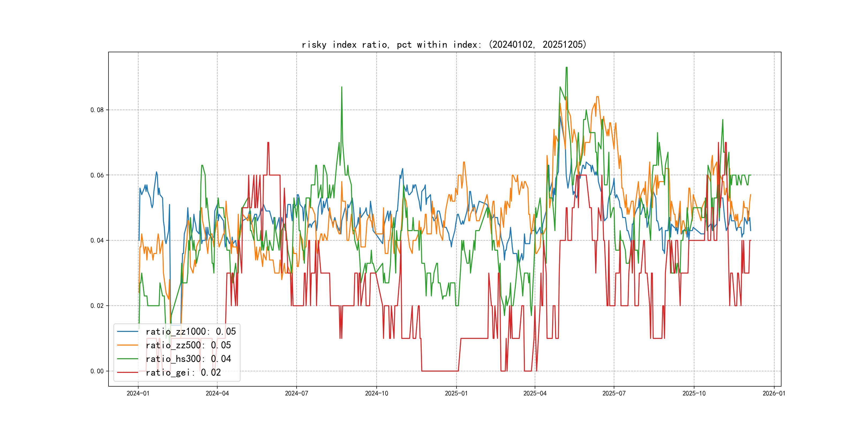Click the 0.00 y-axis tick label
The image size is (868, 434).
[x=97, y=371]
